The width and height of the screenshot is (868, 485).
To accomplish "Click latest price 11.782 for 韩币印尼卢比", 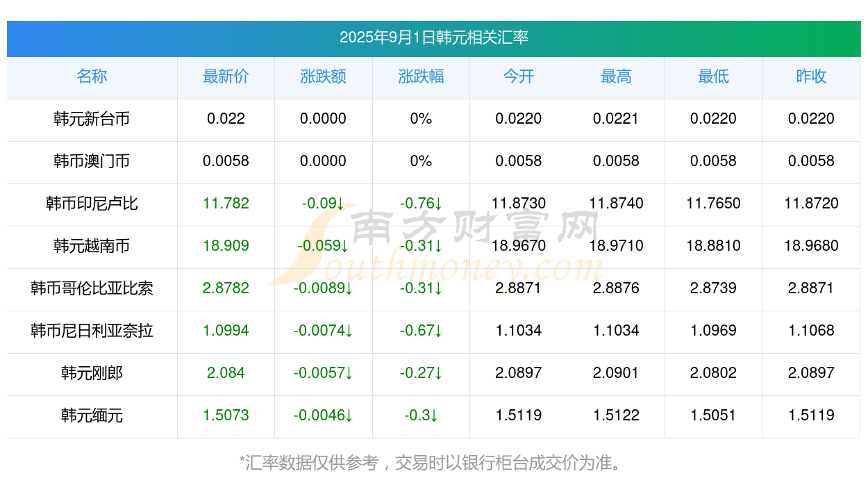I will coord(226,204).
